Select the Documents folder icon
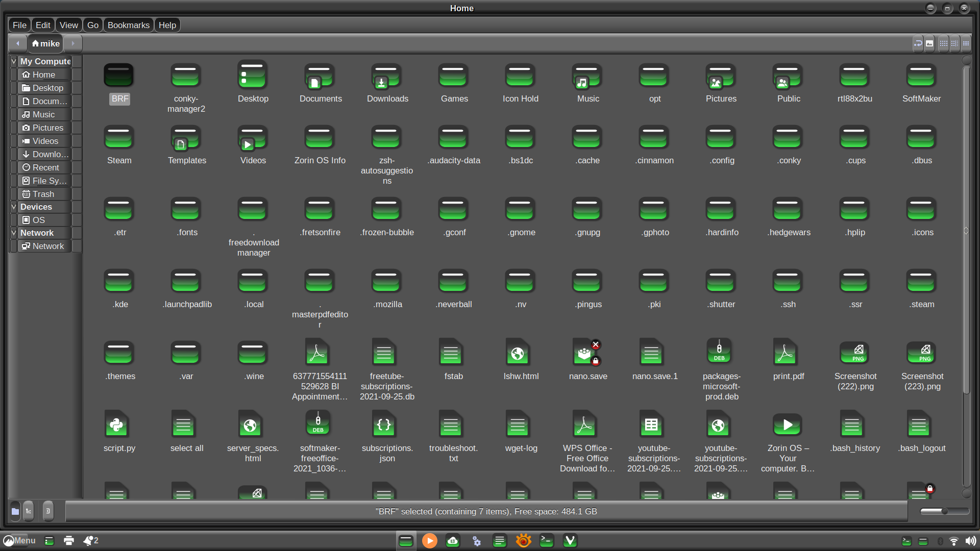 [320, 76]
